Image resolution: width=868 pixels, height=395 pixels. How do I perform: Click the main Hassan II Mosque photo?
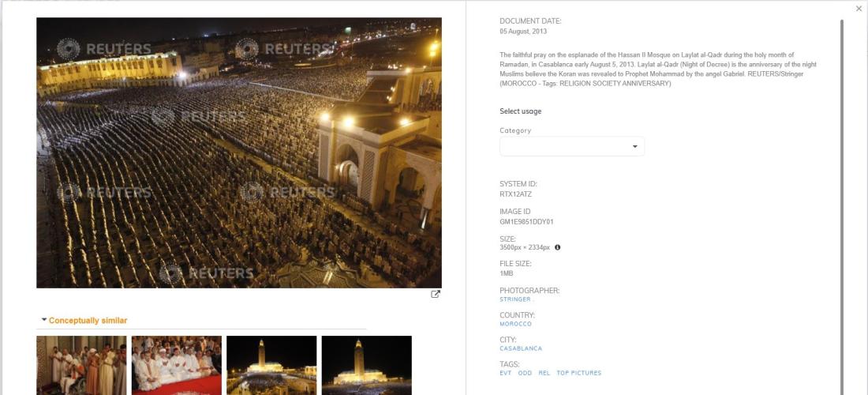point(239,153)
